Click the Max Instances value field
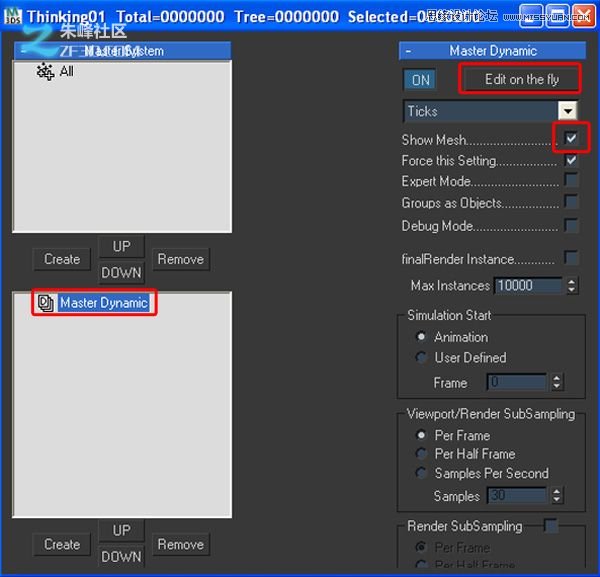This screenshot has width=600, height=577. [528, 285]
